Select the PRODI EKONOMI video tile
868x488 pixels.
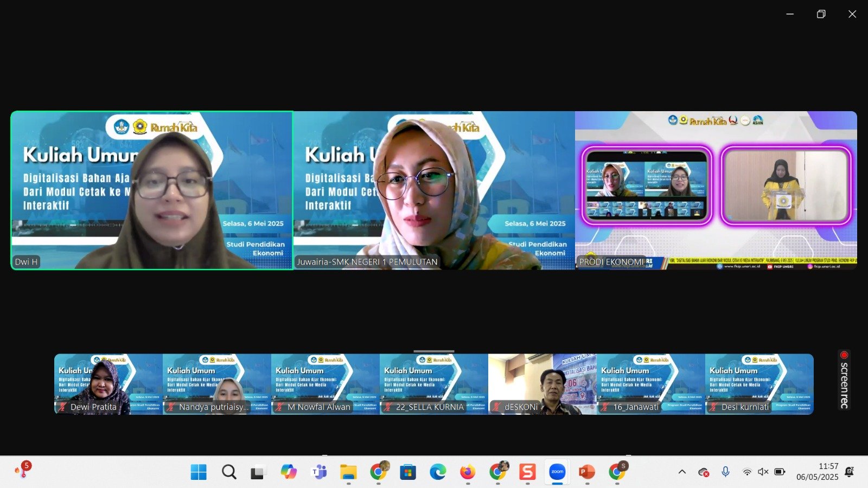point(716,190)
